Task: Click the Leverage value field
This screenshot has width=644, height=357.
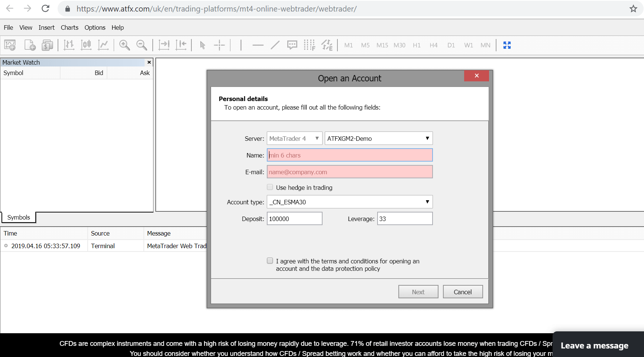Action: point(405,219)
